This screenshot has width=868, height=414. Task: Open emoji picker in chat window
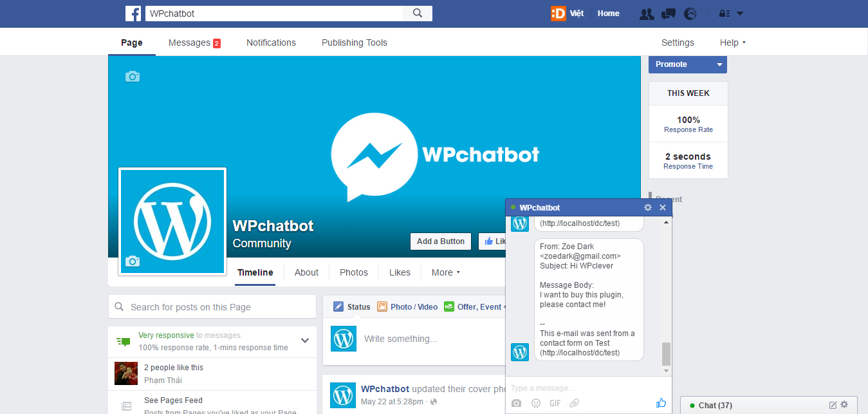(x=536, y=403)
